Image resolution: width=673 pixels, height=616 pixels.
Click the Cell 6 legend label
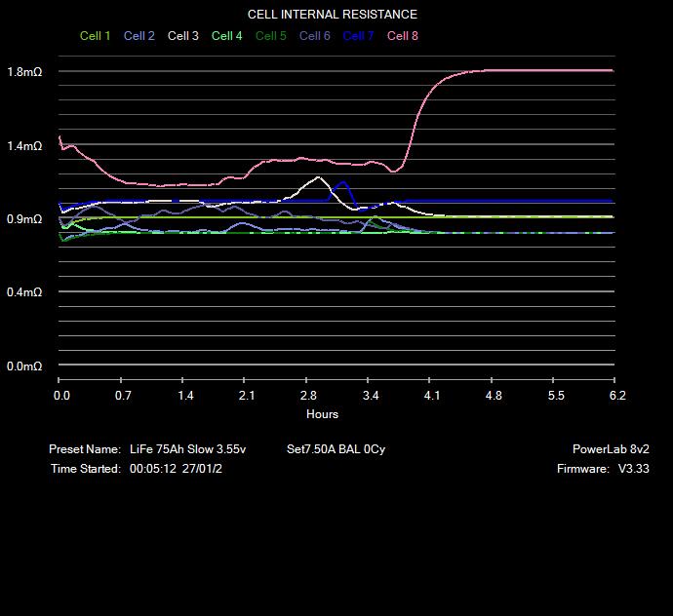coord(314,36)
